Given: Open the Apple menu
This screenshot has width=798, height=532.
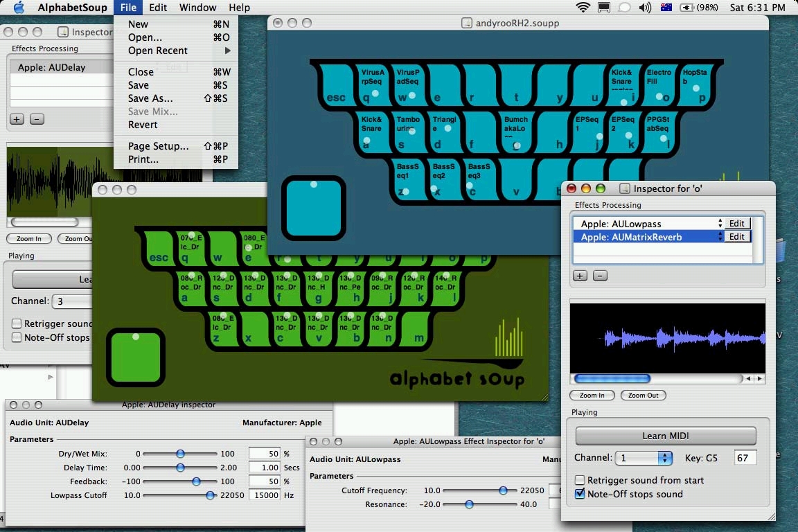Looking at the screenshot, I should [19, 7].
